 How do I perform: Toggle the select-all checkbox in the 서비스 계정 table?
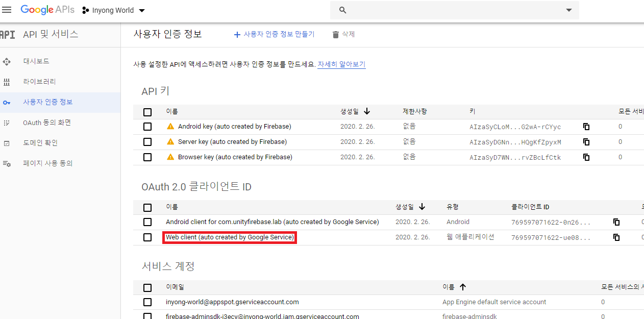pyautogui.click(x=147, y=288)
